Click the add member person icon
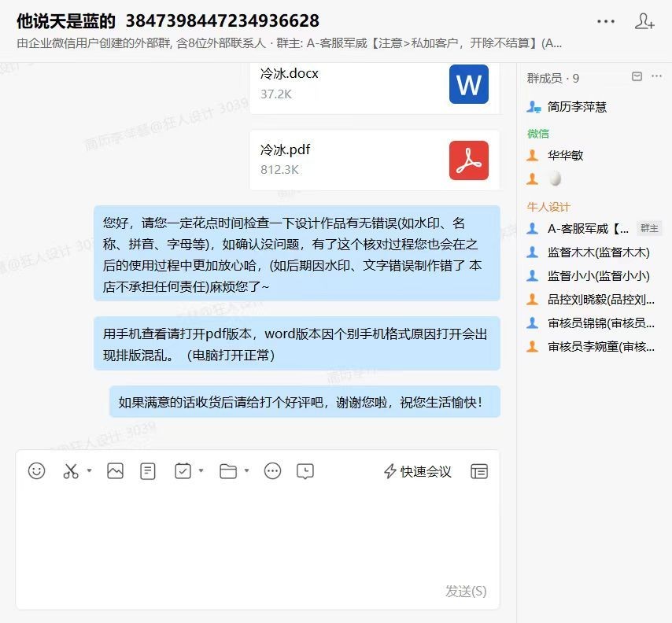 644,22
